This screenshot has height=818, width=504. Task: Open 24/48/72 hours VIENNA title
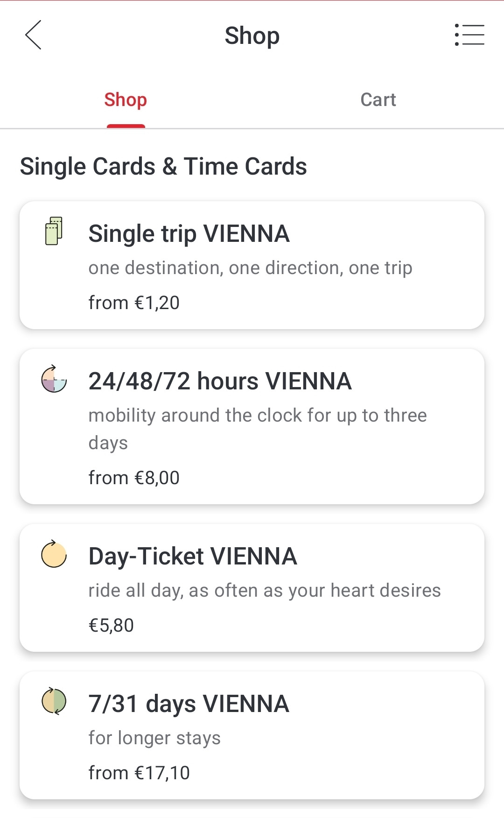click(x=220, y=381)
